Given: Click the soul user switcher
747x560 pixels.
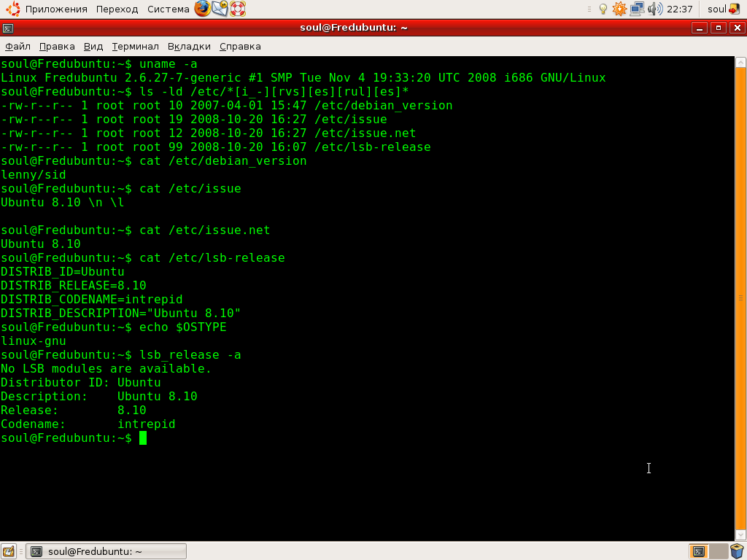Looking at the screenshot, I should point(716,9).
